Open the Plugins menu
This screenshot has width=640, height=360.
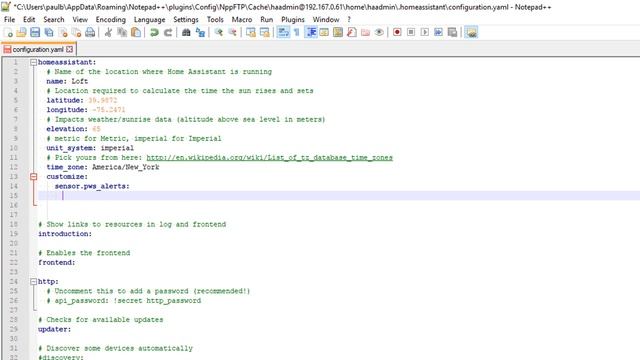tap(293, 19)
